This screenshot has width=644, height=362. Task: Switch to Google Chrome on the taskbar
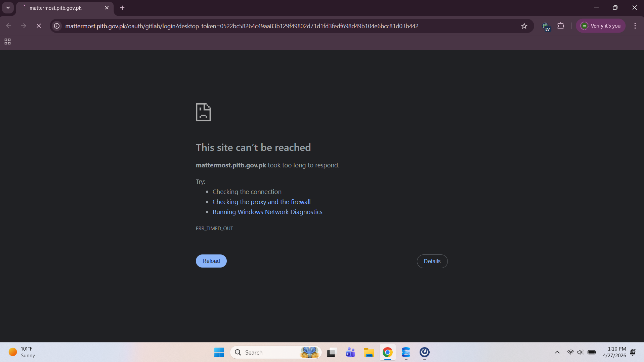click(387, 352)
